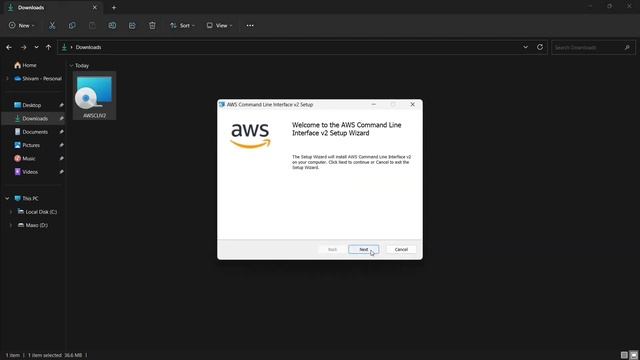Viewport: 640px width, 360px height.
Task: Open the See more ellipsis menu
Action: pos(250,25)
